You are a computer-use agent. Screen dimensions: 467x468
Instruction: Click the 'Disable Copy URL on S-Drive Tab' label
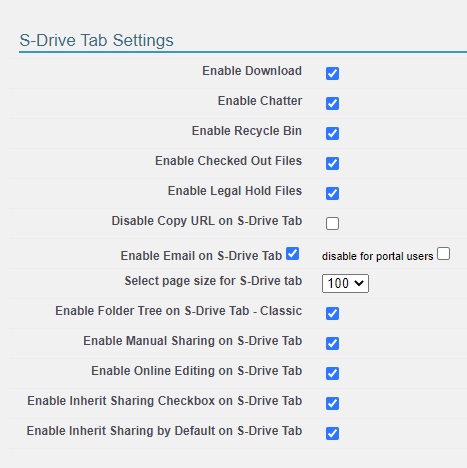point(207,221)
